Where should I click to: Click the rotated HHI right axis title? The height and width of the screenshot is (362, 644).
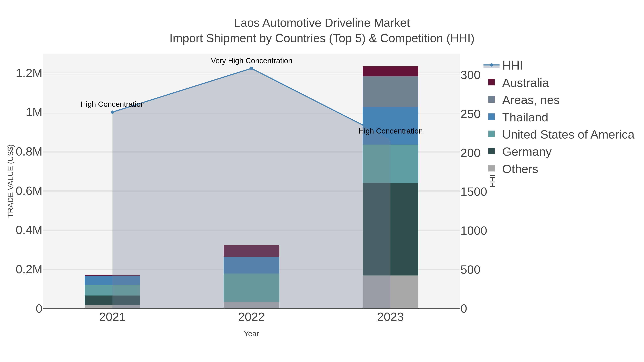[492, 181]
